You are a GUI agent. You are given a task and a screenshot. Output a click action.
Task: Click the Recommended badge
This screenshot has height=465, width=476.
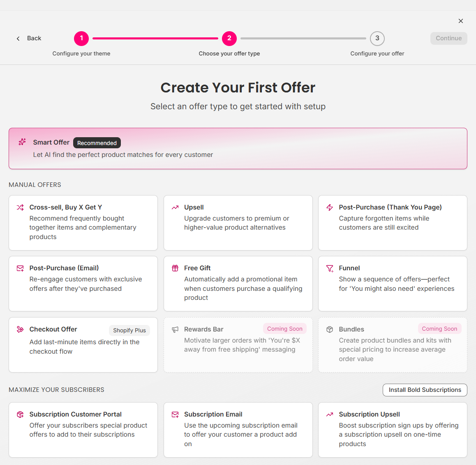click(x=97, y=143)
